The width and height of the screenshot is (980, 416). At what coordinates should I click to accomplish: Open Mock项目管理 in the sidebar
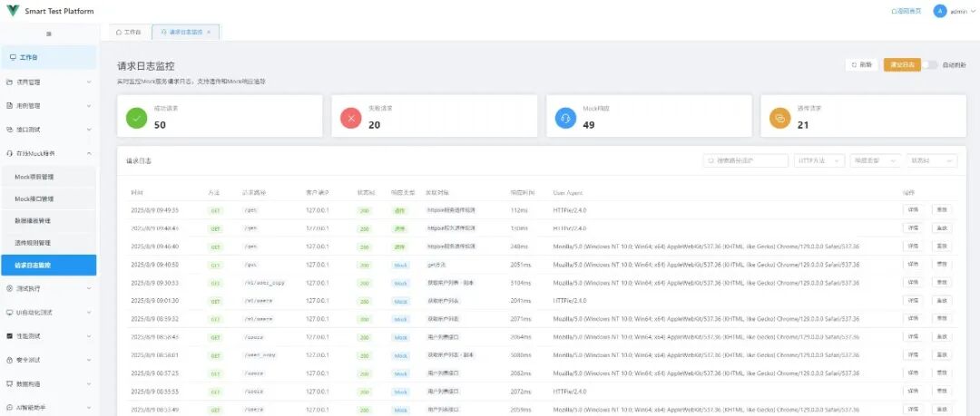(48, 177)
